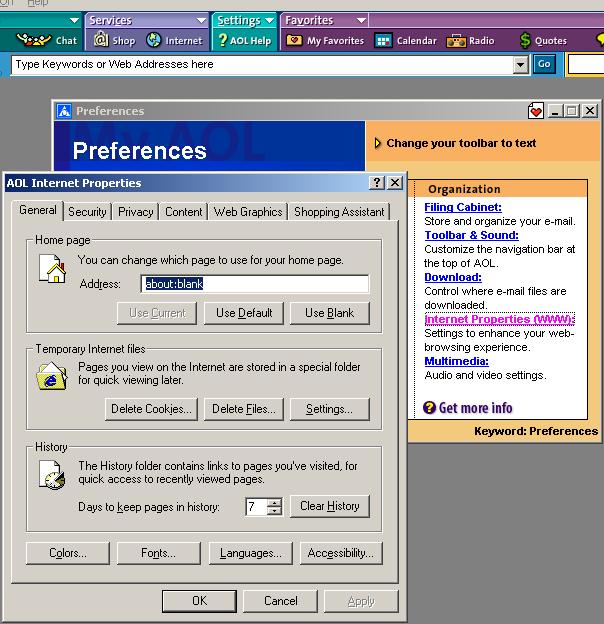604x624 pixels.
Task: Click the question mark icon beside Get more info
Action: coord(429,408)
